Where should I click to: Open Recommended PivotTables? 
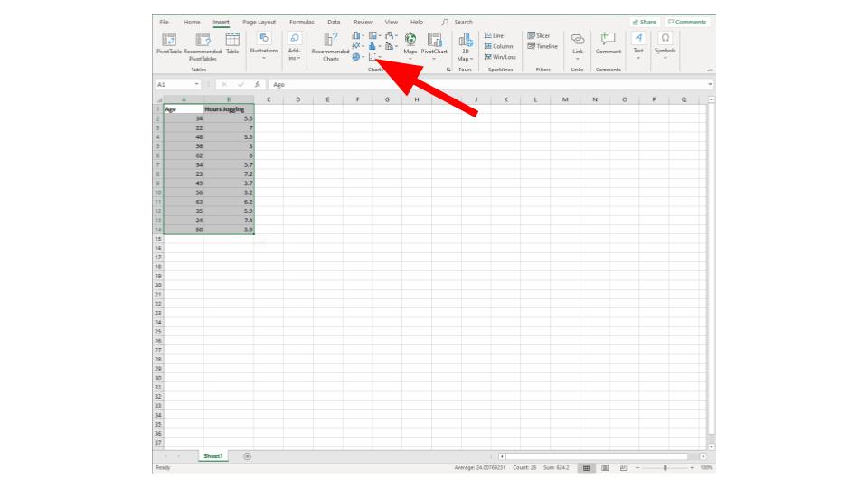tap(203, 46)
